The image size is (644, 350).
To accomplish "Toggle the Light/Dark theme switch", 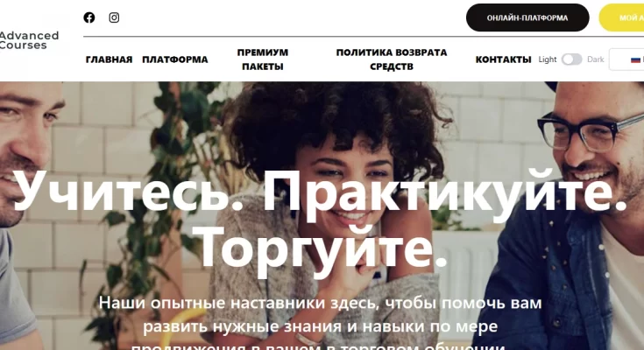I will (x=571, y=59).
